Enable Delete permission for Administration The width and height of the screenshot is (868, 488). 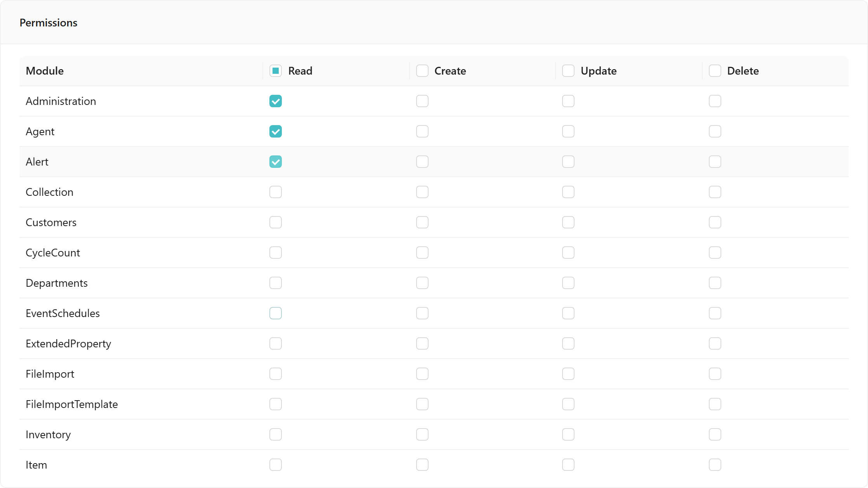click(x=715, y=101)
